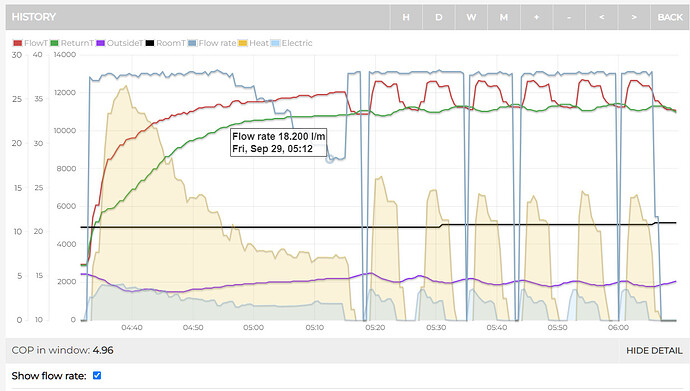Toggle OutsideT purple legend entry

coord(120,43)
